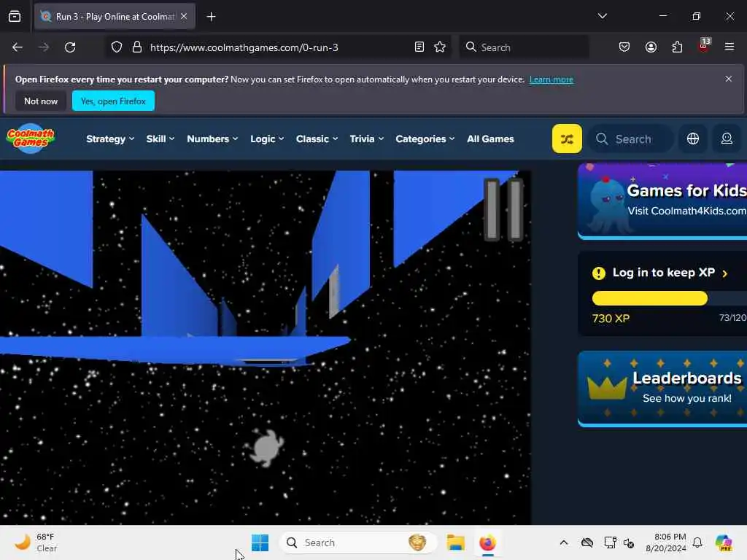Expand the Classic menu
The height and width of the screenshot is (560, 747).
(x=317, y=139)
